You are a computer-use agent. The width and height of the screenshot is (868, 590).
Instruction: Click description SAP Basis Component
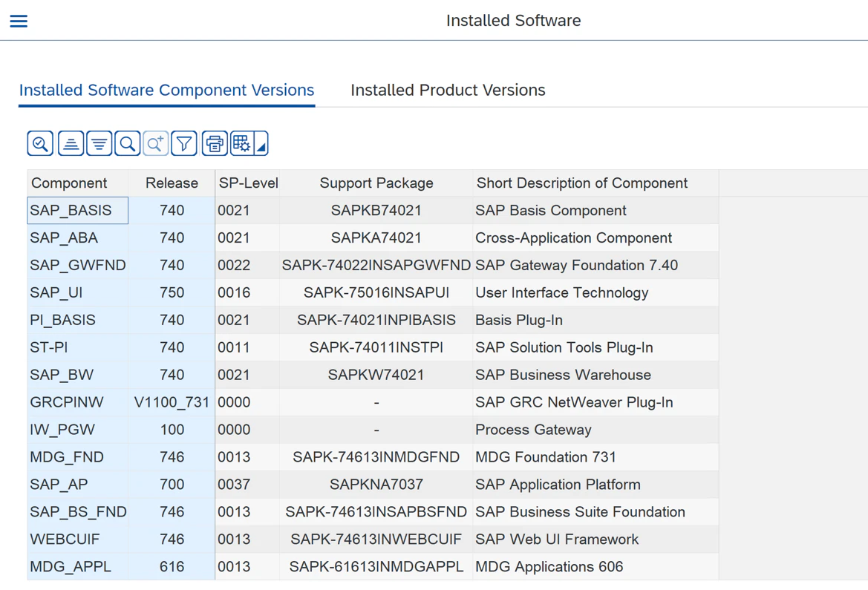pyautogui.click(x=595, y=210)
